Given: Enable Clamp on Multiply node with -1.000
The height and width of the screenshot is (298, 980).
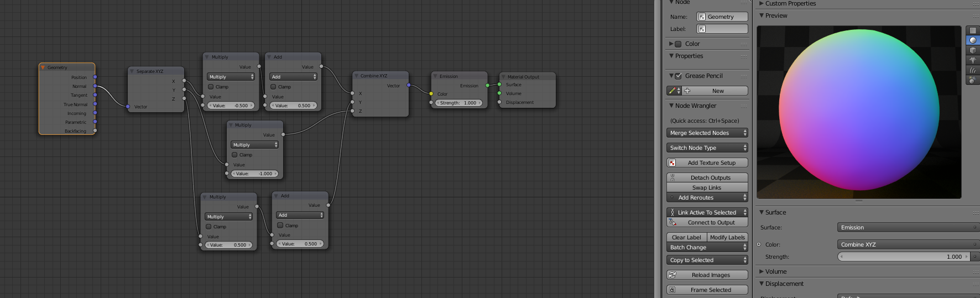Looking at the screenshot, I should pos(234,155).
